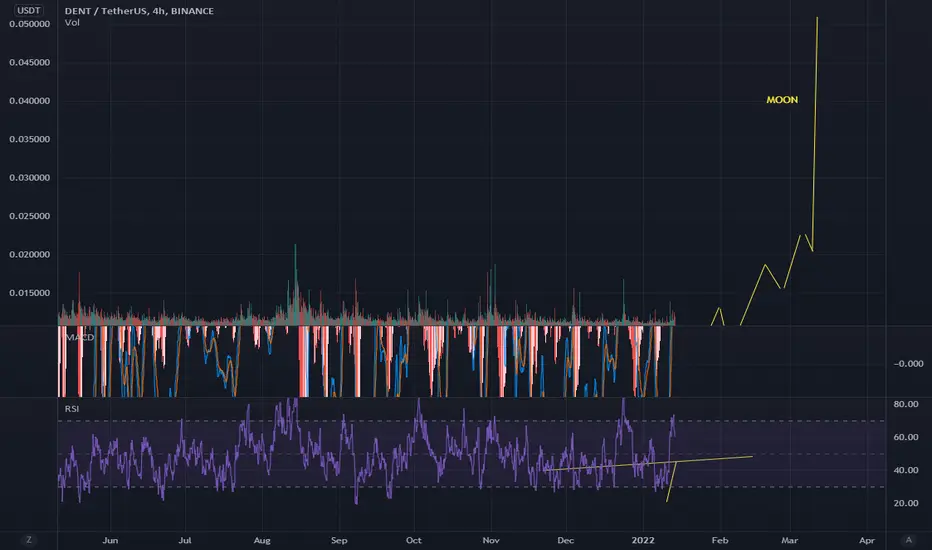Select the MACD indicator label

(80, 337)
